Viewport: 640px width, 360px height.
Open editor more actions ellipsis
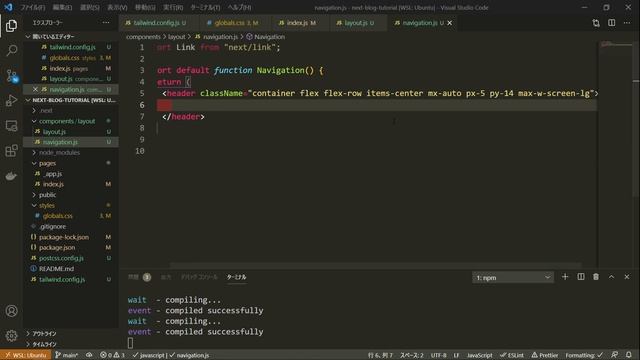pyautogui.click(x=627, y=23)
